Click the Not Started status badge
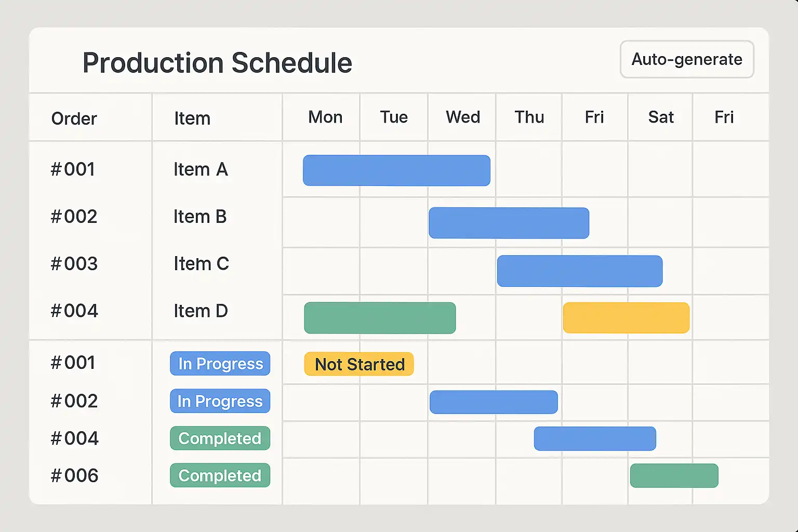 coord(359,364)
